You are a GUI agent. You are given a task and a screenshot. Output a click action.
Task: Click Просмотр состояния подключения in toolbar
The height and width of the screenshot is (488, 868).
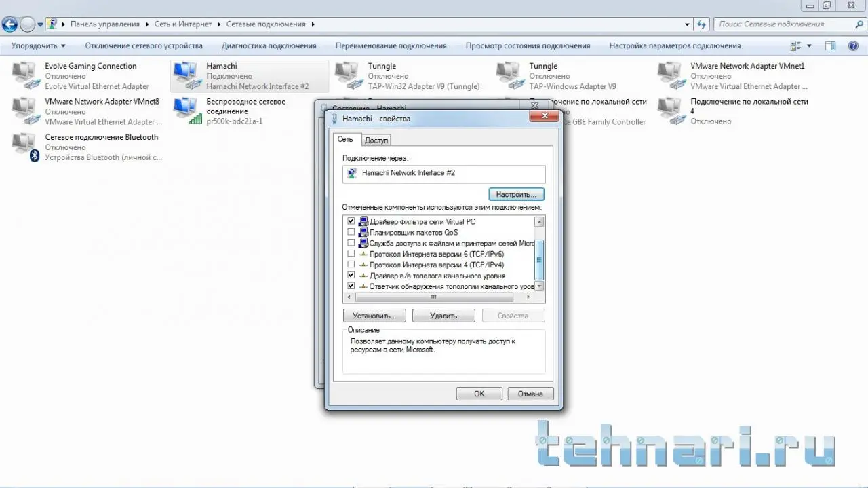click(x=528, y=46)
